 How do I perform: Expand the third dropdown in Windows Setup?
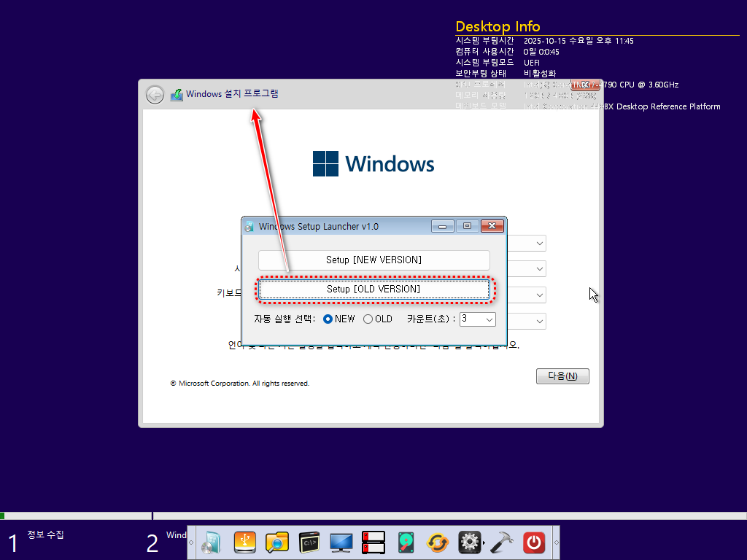pyautogui.click(x=539, y=295)
